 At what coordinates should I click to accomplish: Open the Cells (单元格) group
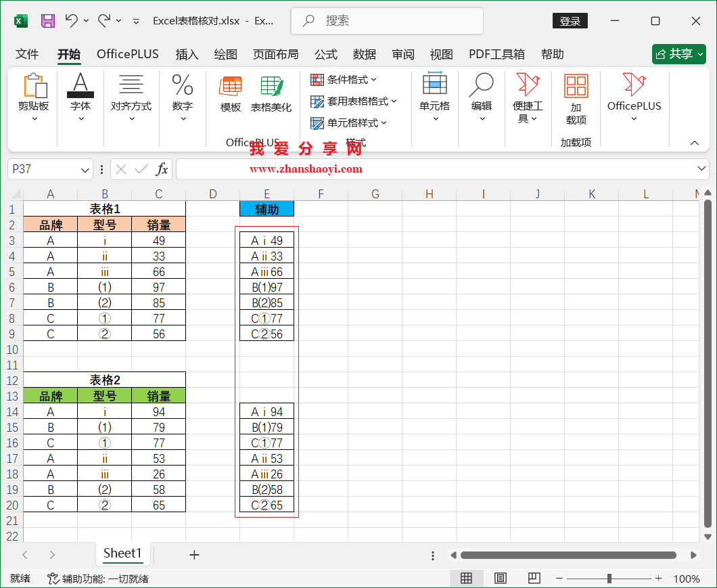434,97
